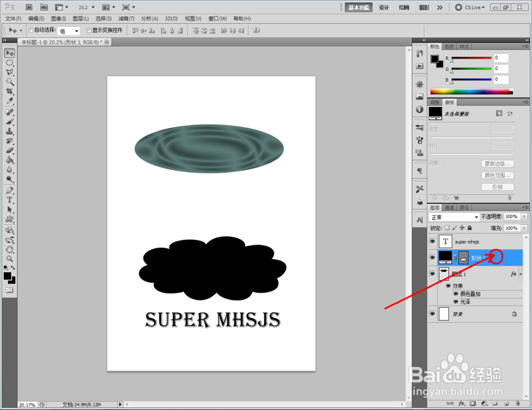
Task: Select the Healing Brush tool
Action: click(x=10, y=112)
